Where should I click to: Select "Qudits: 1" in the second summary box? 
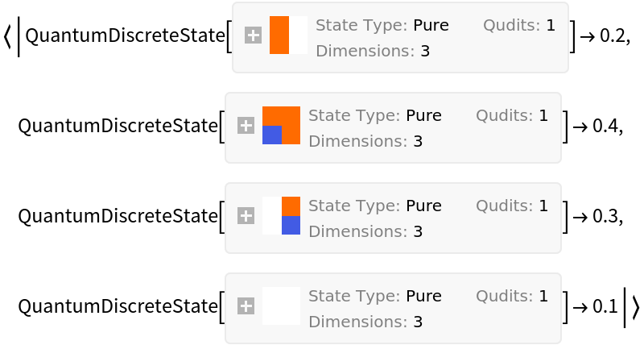pos(512,115)
